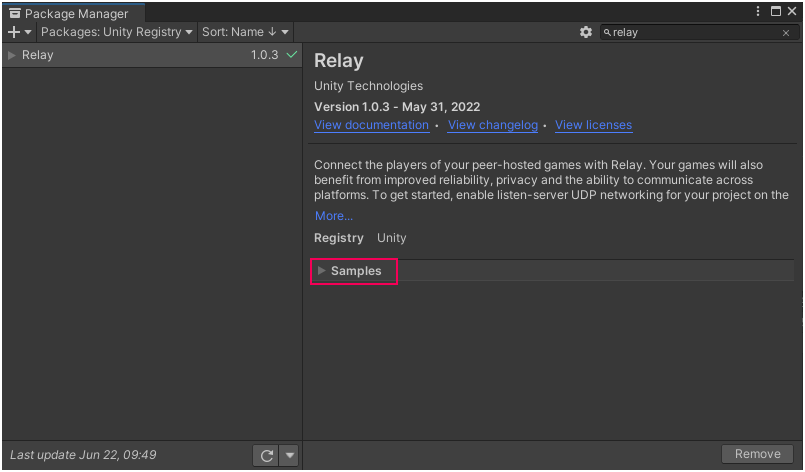
Task: Open the dropdown arrow beside the refresh button
Action: (289, 456)
